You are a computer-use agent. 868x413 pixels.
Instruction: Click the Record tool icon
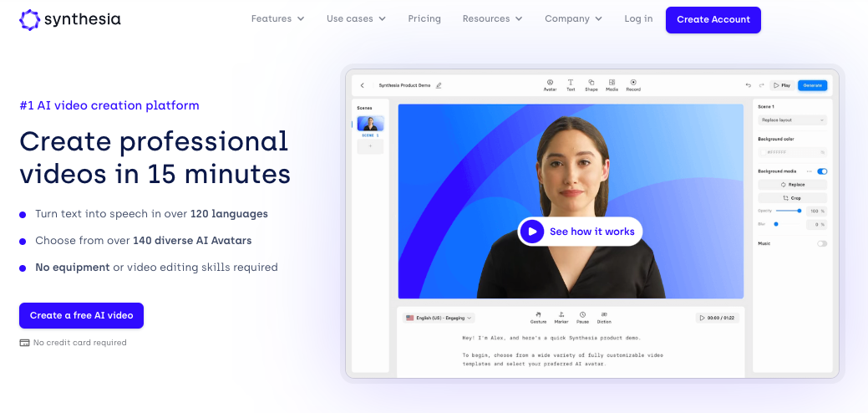pos(633,82)
